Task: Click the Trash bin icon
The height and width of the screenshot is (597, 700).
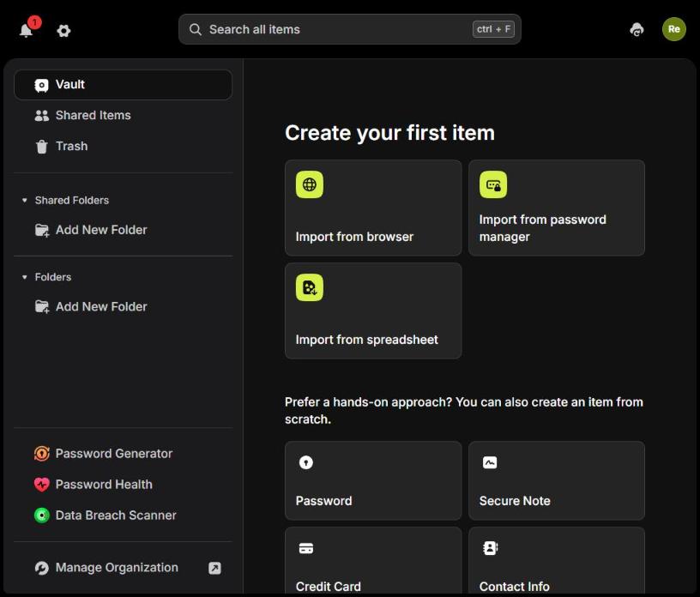Action: 41,147
